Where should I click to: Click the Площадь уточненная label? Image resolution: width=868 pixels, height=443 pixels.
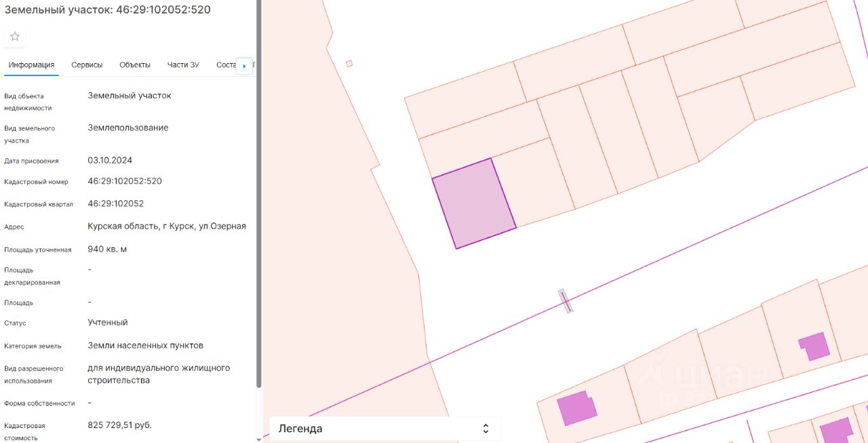tap(38, 250)
